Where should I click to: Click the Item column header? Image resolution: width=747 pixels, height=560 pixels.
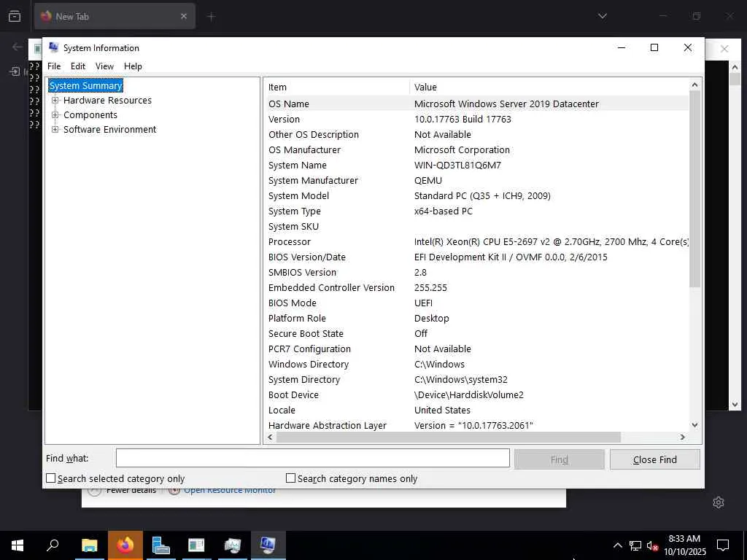[336, 87]
